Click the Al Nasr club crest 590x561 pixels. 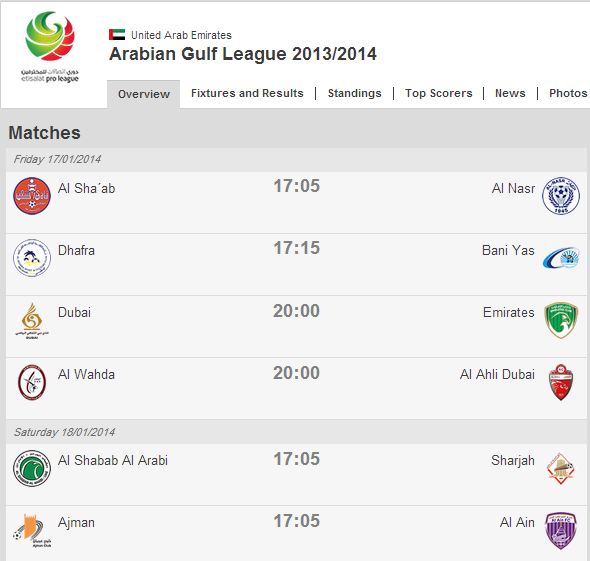pyautogui.click(x=561, y=196)
